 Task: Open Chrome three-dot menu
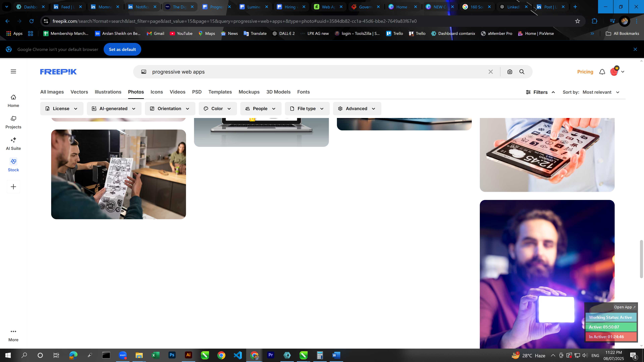click(x=636, y=21)
